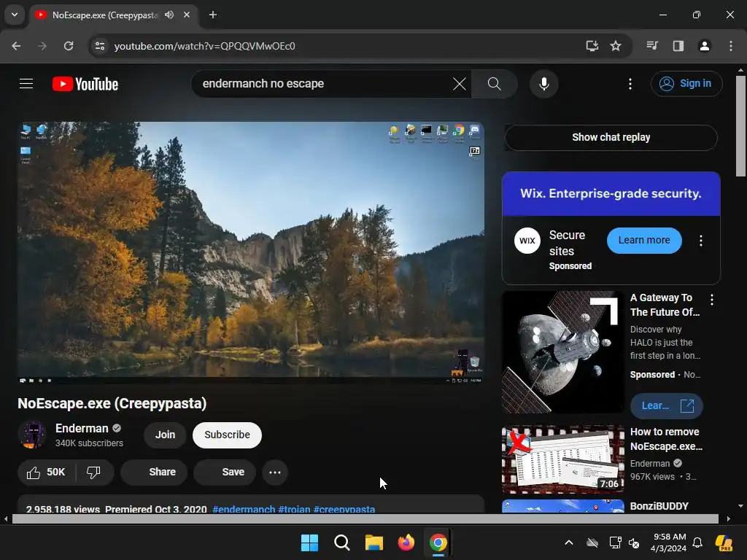This screenshot has height=560, width=747.
Task: Open the Chrome profile icon
Action: click(x=705, y=46)
